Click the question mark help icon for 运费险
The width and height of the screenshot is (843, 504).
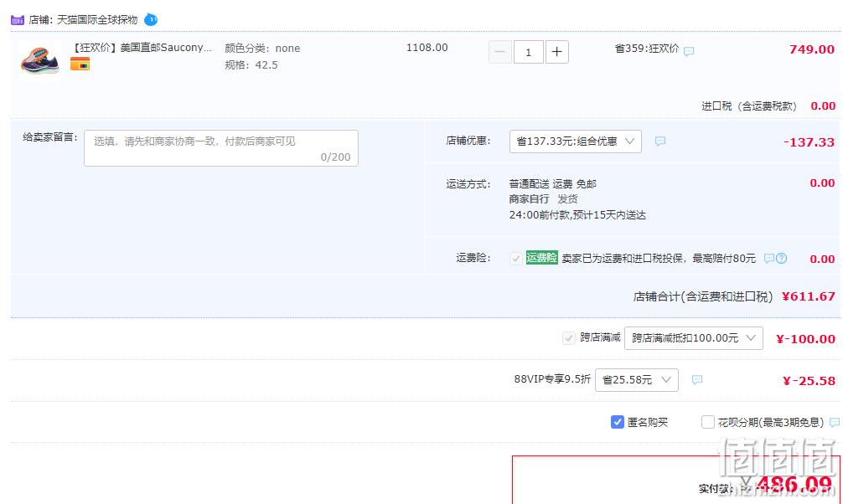[x=782, y=259]
